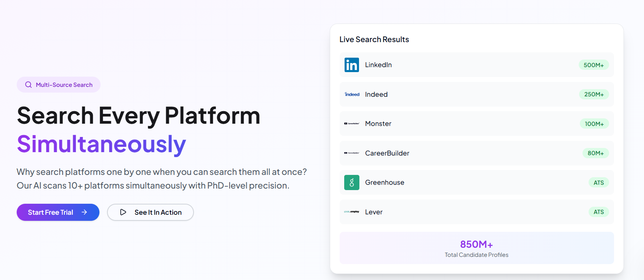Click the Indeed logo icon
The width and height of the screenshot is (644, 280).
coord(352,94)
